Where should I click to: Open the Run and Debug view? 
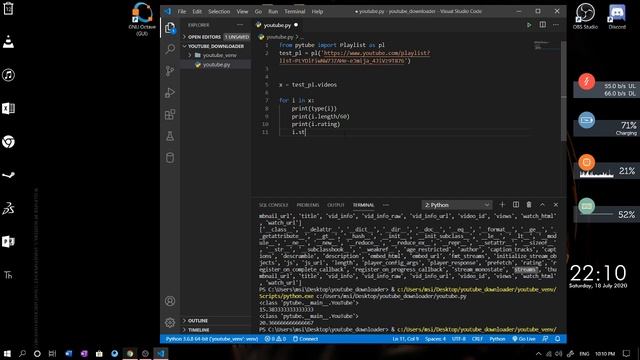(170, 93)
